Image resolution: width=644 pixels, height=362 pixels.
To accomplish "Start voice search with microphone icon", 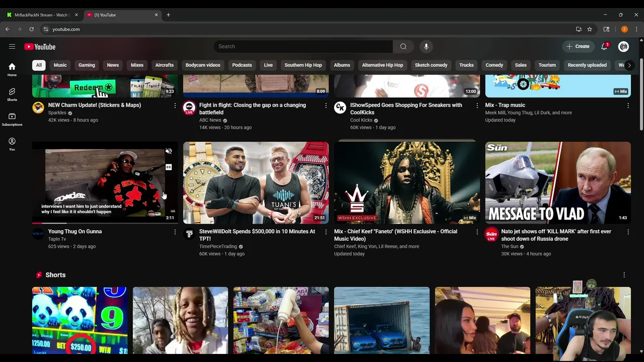I will click(426, 46).
